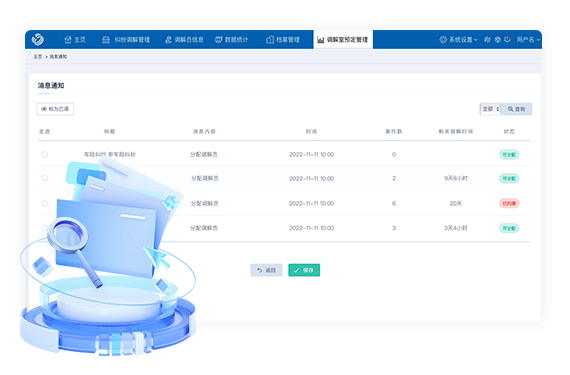Click the 全选 select-all column header
Viewport: 570px width, 375px height.
pos(44,132)
